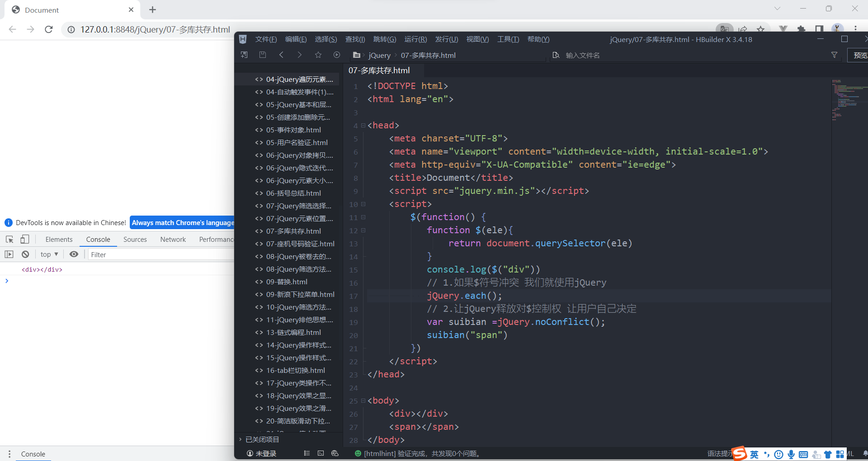This screenshot has height=461, width=868.
Task: Clear the console with the clear icon
Action: click(x=26, y=254)
